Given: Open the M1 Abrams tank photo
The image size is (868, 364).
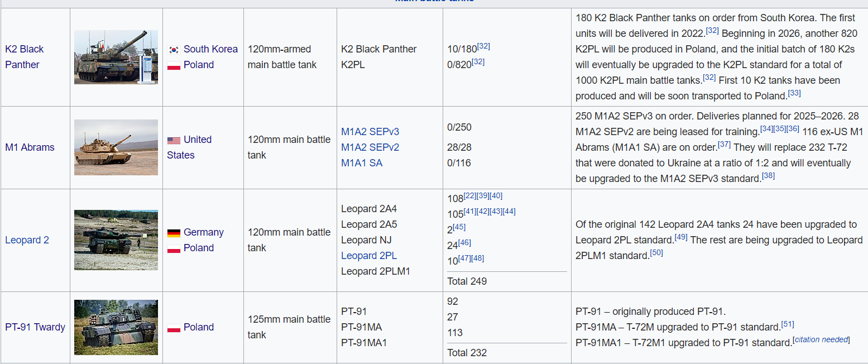Looking at the screenshot, I should 116,147.
